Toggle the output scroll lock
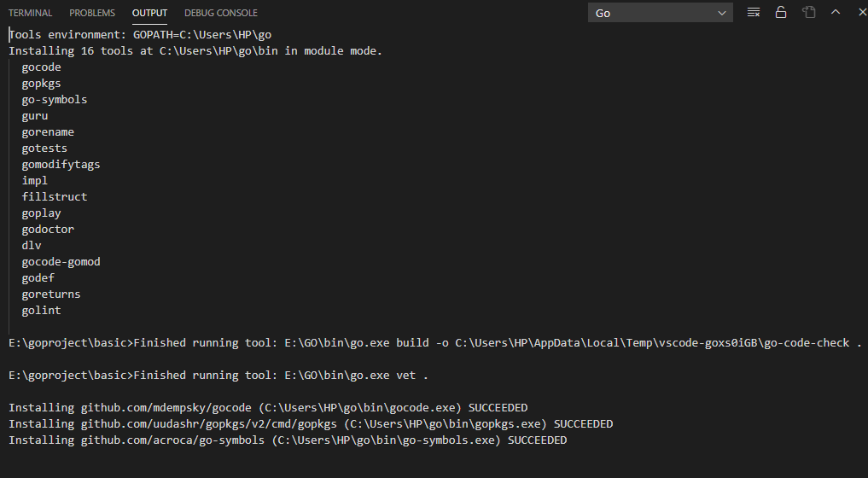The image size is (868, 478). pyautogui.click(x=781, y=13)
